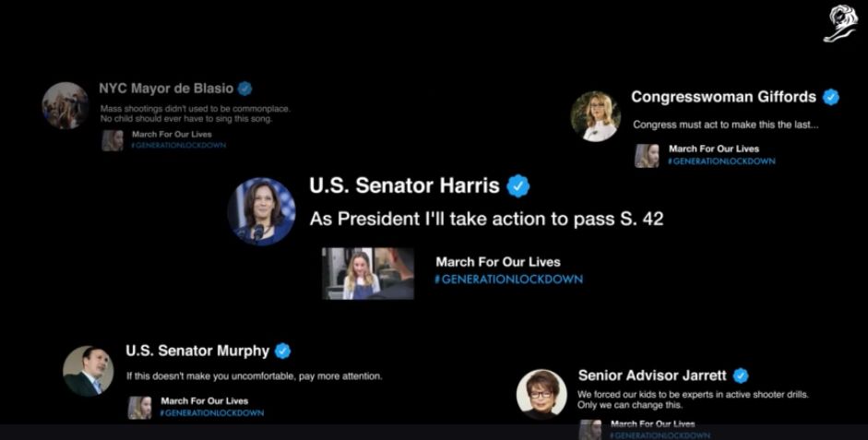Screen dimensions: 868x440
Task: Open U.S. Senator Murphy profile avatar
Action: [89, 372]
